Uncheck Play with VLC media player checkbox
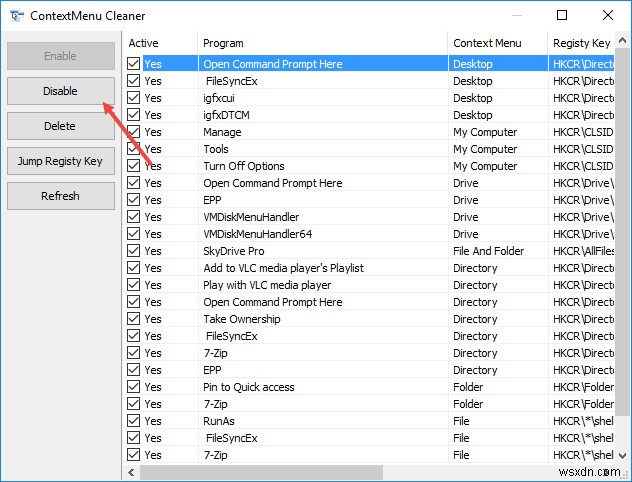This screenshot has height=482, width=632. click(x=133, y=285)
